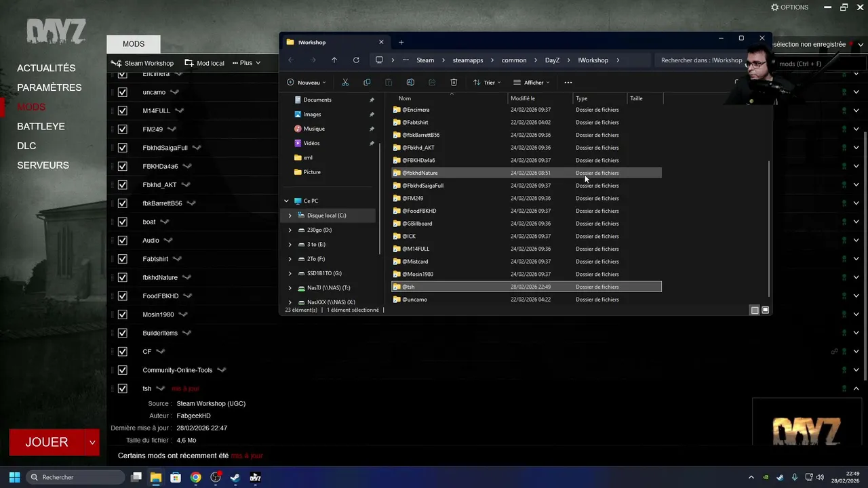Screen dimensions: 868x488
Task: Switch Explorer to details view icon
Action: click(x=755, y=310)
